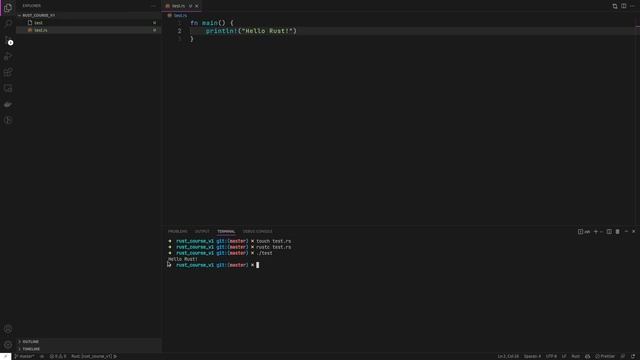Click the ./test terminal command line
The image size is (640, 360).
click(220, 253)
